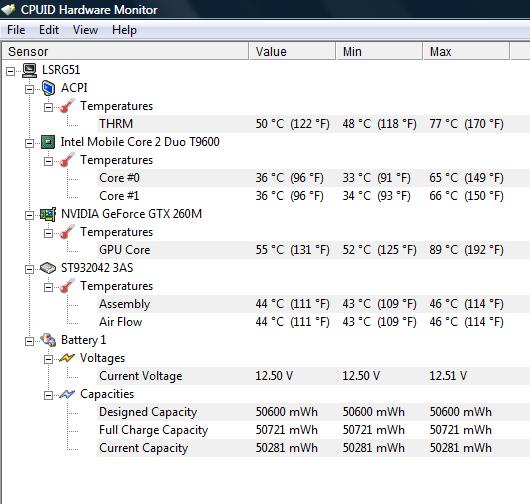Click the ST932042 3AS hard drive icon
This screenshot has height=504, width=530.
48,268
